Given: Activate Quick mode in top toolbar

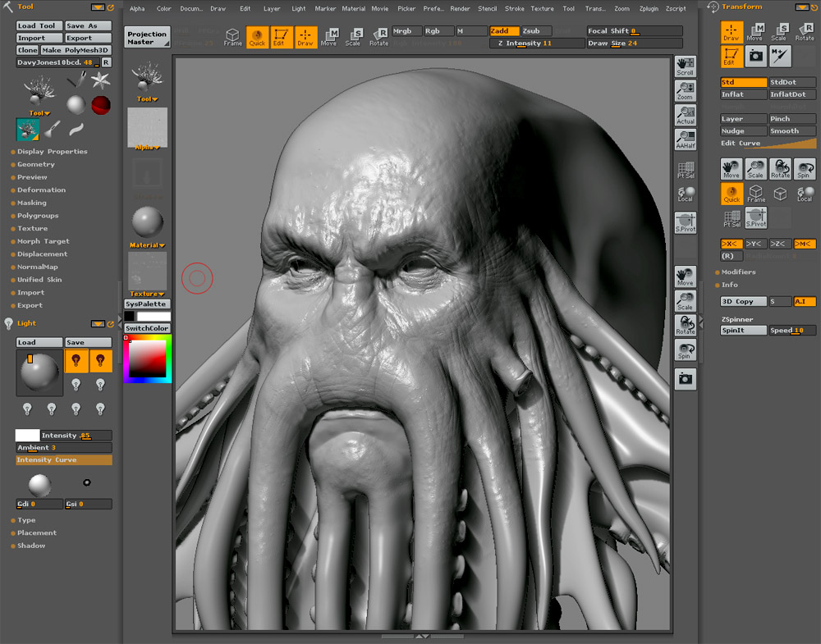Looking at the screenshot, I should click(x=256, y=37).
